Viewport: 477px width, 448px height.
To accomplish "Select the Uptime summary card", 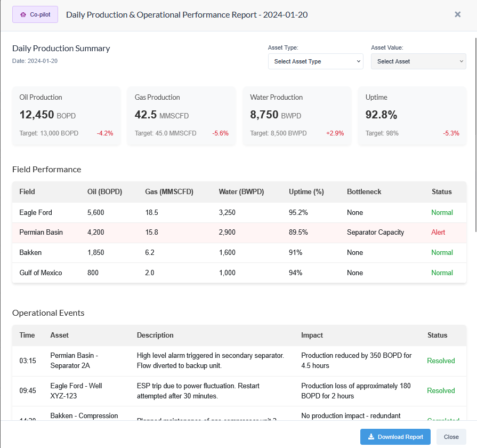I will coord(412,116).
